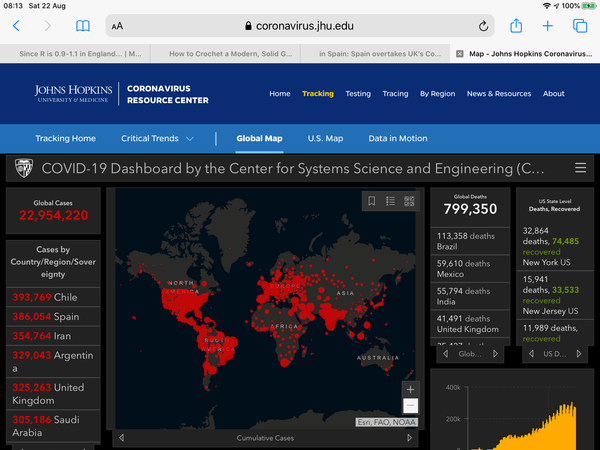This screenshot has width=600, height=450.
Task: Select Mexico 59,610 deaths row
Action: pyautogui.click(x=470, y=269)
